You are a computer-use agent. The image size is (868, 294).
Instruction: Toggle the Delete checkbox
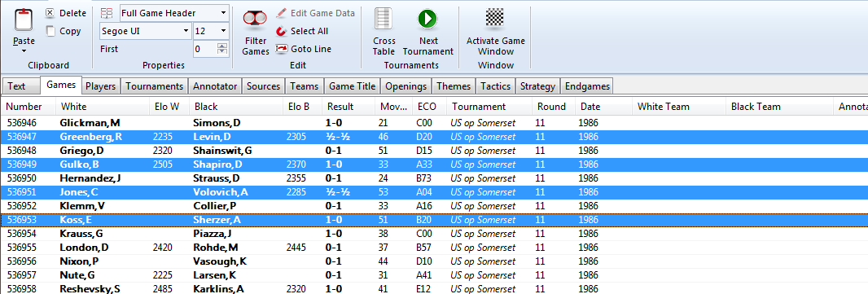click(50, 13)
